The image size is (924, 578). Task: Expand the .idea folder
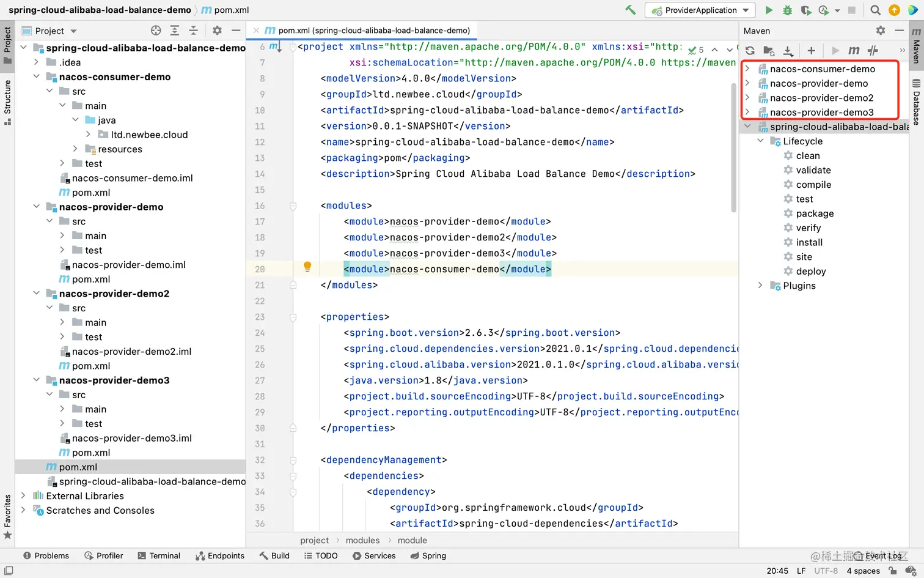click(37, 62)
